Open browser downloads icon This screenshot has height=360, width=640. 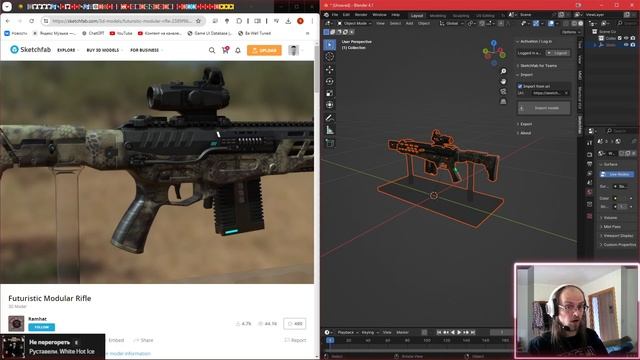click(x=288, y=21)
